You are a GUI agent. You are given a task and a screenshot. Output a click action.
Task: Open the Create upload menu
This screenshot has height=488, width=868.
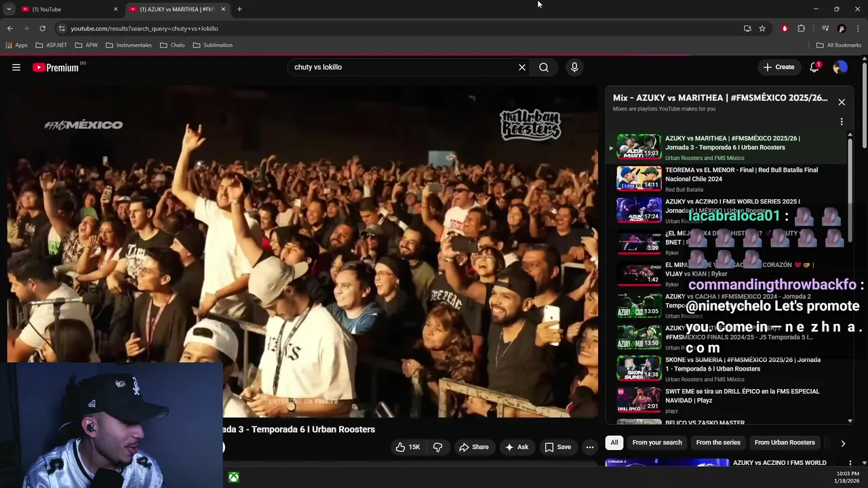pyautogui.click(x=778, y=67)
